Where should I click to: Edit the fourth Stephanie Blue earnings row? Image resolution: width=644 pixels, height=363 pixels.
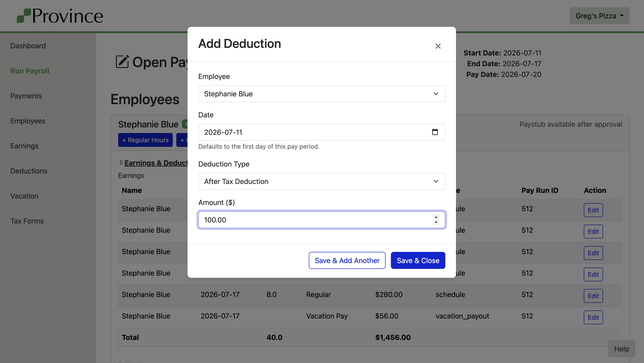[593, 274]
